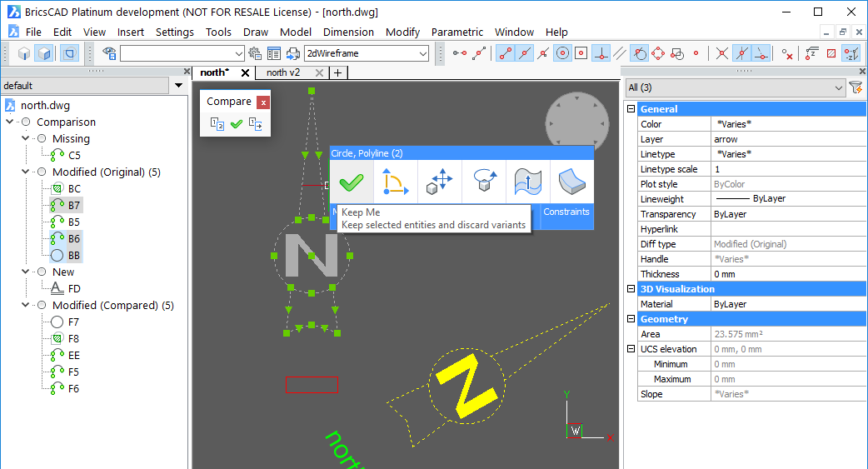Close the Compare floating panel
The width and height of the screenshot is (868, 469).
point(263,102)
